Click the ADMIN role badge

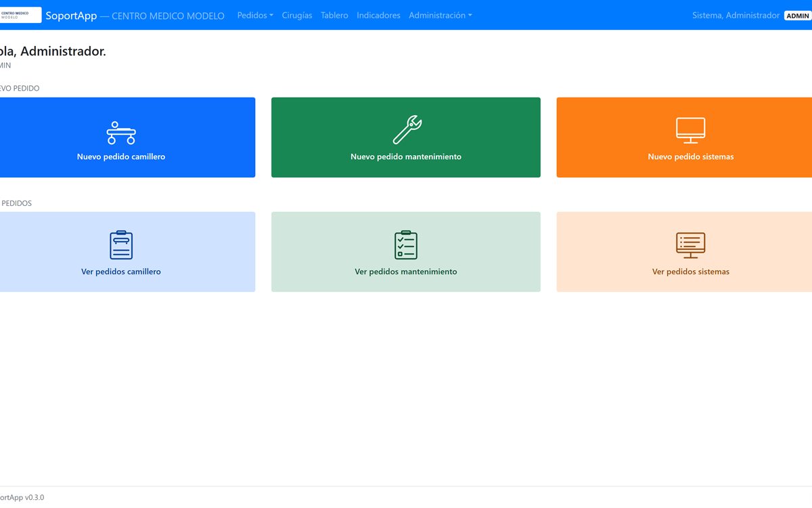798,16
